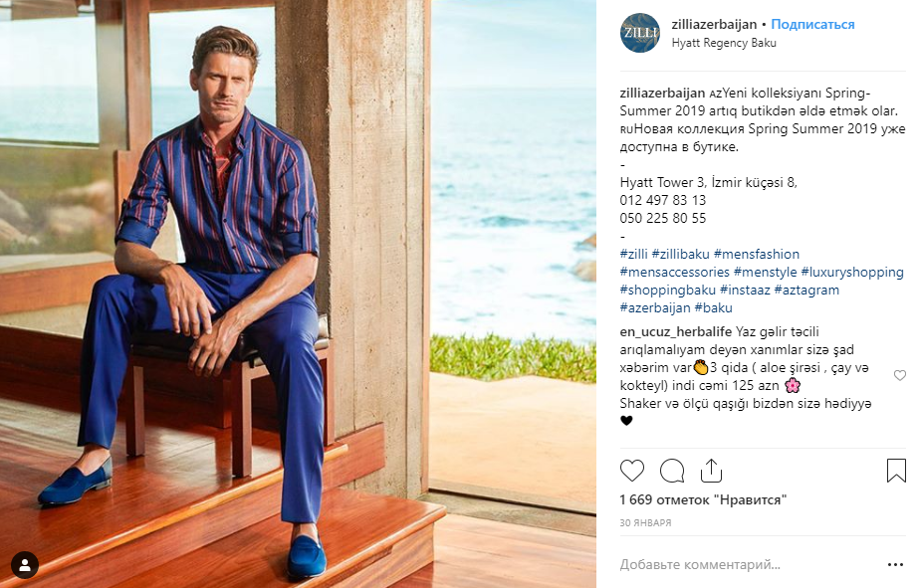Save the post with the bookmark icon
Image resolution: width=918 pixels, height=588 pixels.
click(x=896, y=471)
